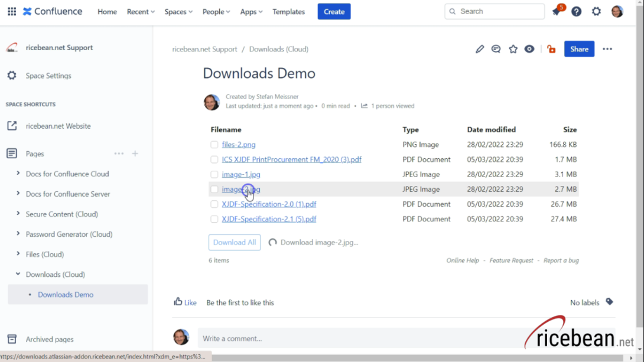
Task: Click the Share button
Action: click(x=579, y=49)
